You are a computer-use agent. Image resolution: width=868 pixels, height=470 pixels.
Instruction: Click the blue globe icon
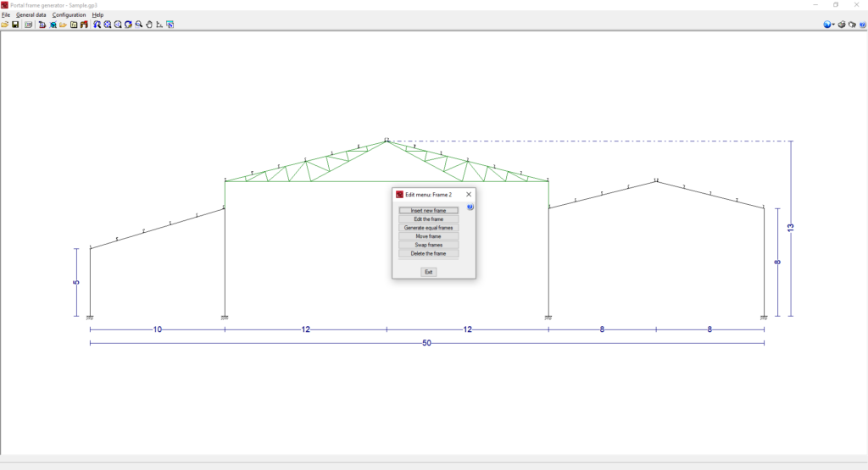pyautogui.click(x=827, y=25)
